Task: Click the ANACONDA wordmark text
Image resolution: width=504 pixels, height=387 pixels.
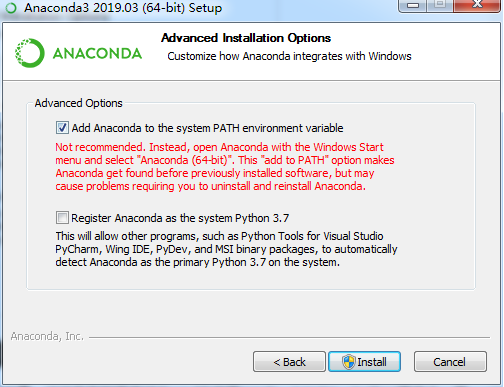Action: click(97, 54)
